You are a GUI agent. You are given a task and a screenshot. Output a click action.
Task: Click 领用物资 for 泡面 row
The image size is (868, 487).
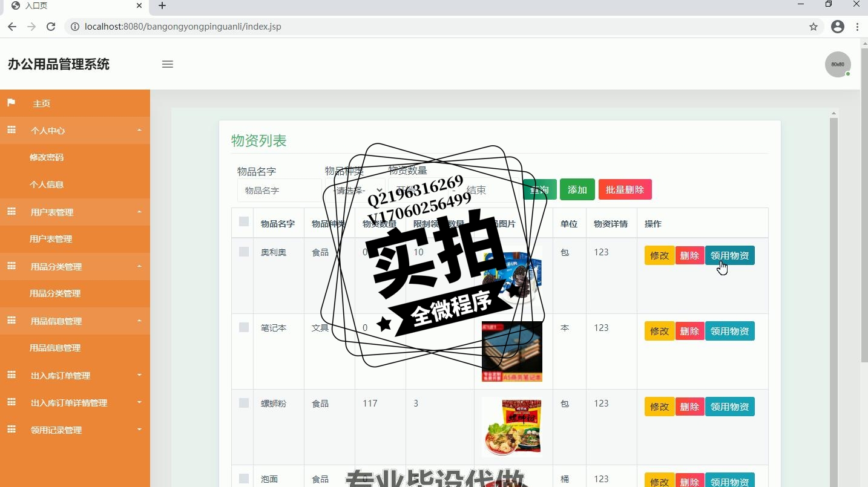tap(729, 480)
